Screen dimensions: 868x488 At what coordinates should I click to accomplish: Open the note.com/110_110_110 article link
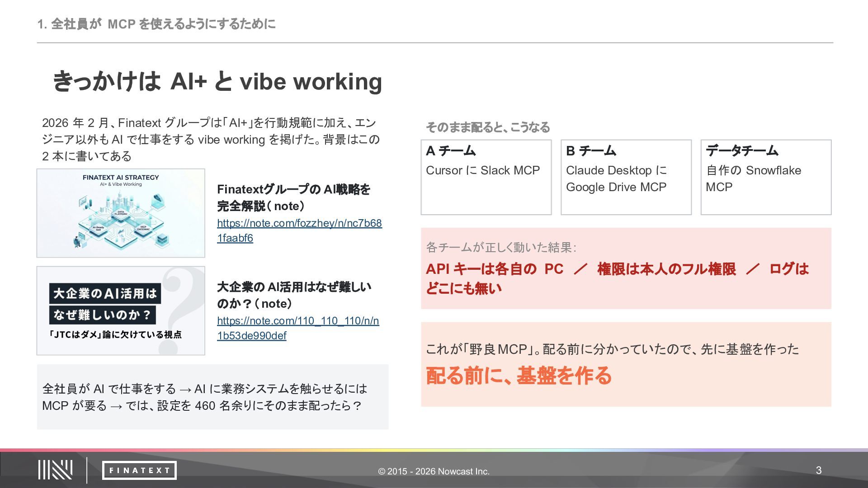tap(298, 328)
